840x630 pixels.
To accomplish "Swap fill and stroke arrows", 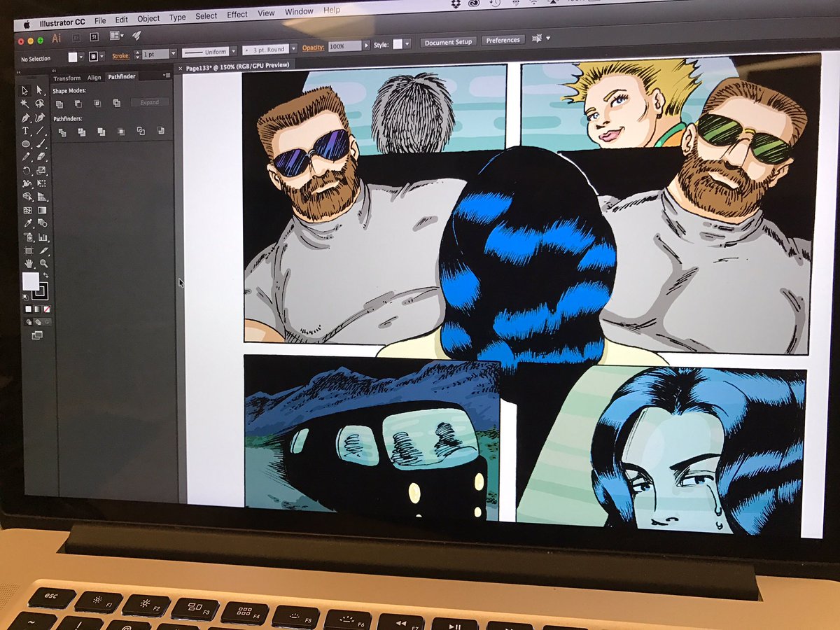I will click(45, 275).
